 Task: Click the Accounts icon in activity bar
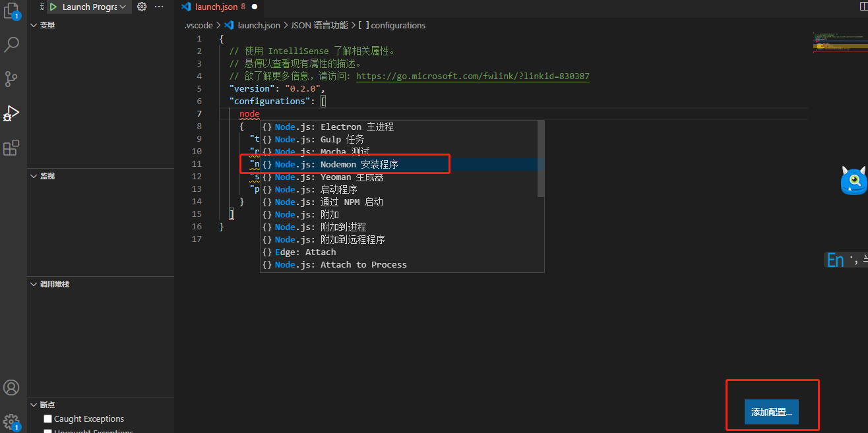[x=12, y=388]
